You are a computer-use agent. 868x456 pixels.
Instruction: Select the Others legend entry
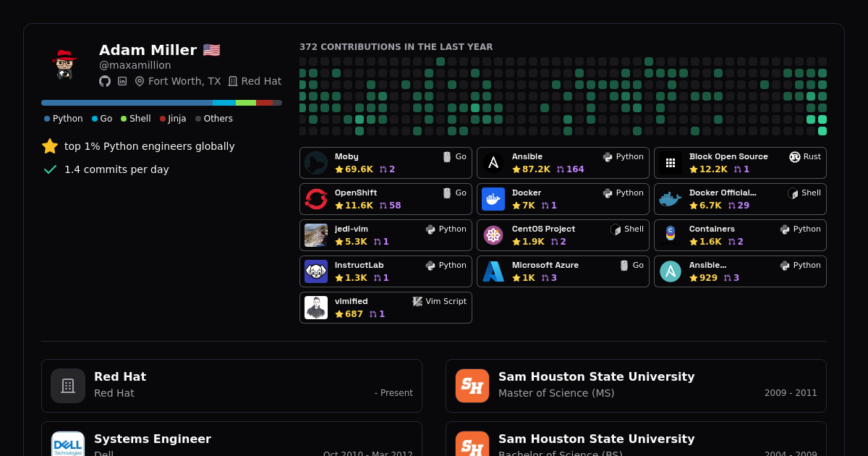click(x=214, y=119)
